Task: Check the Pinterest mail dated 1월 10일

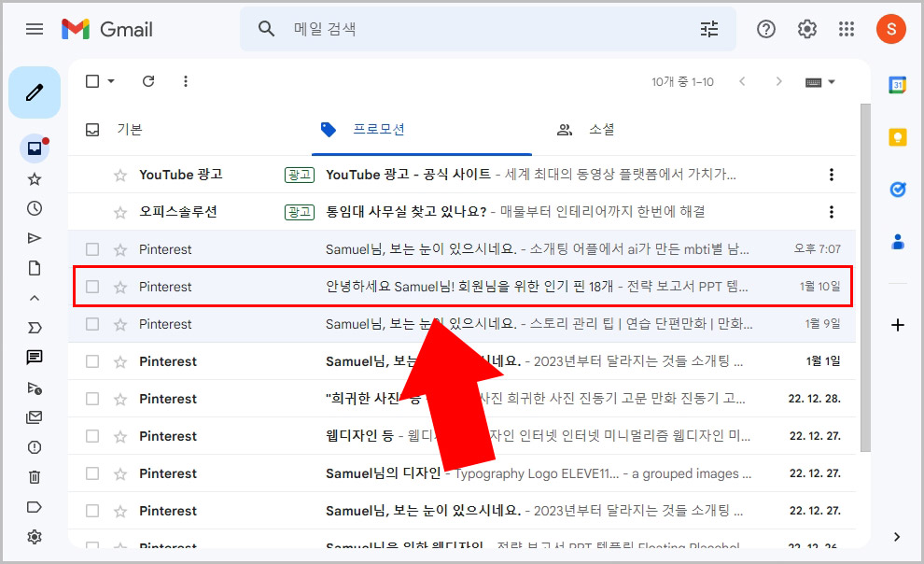Action: tap(92, 287)
